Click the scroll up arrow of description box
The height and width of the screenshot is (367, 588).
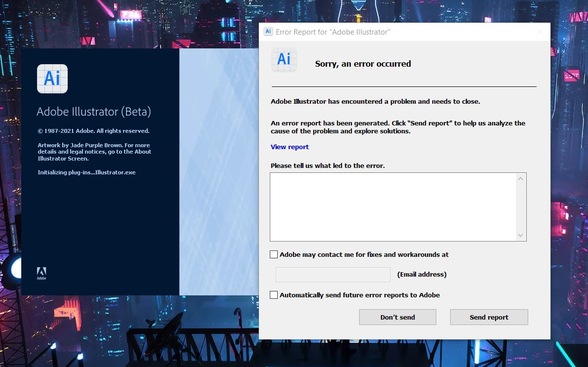click(x=520, y=179)
